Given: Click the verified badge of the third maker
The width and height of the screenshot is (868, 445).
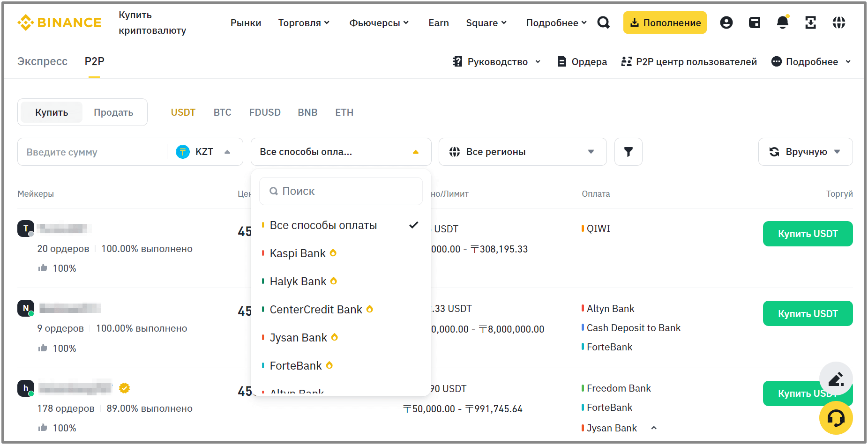Looking at the screenshot, I should pos(124,388).
